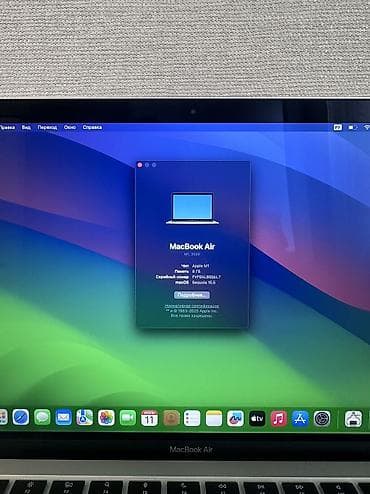Open the App Store from the dock
The width and height of the screenshot is (370, 494).
(x=300, y=419)
